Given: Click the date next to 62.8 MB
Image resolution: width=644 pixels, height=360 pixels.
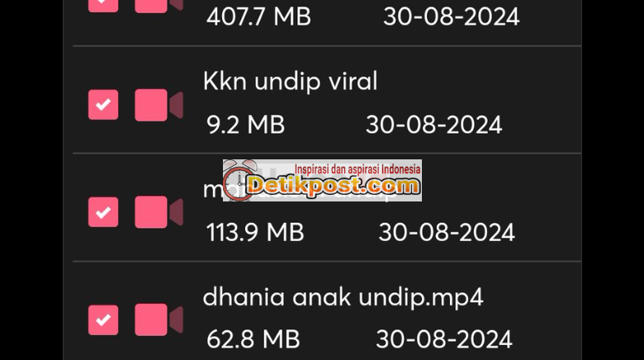Looking at the screenshot, I should (x=444, y=339).
